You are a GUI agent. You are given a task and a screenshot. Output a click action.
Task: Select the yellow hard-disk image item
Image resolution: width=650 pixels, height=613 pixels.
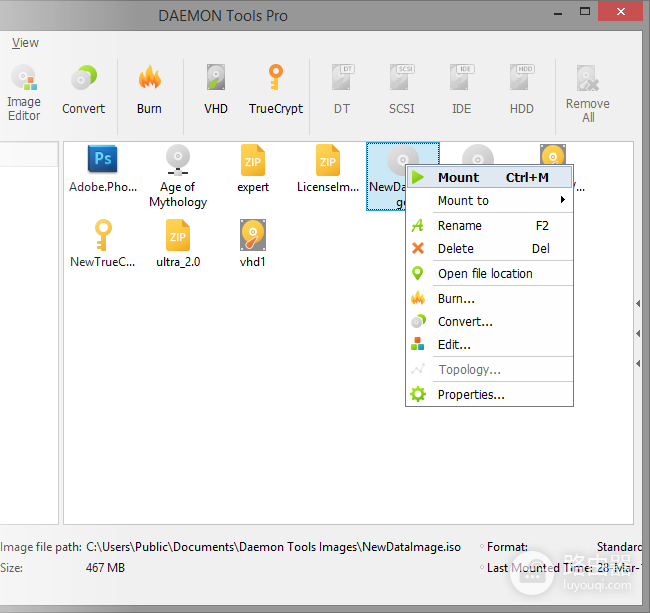tap(553, 155)
